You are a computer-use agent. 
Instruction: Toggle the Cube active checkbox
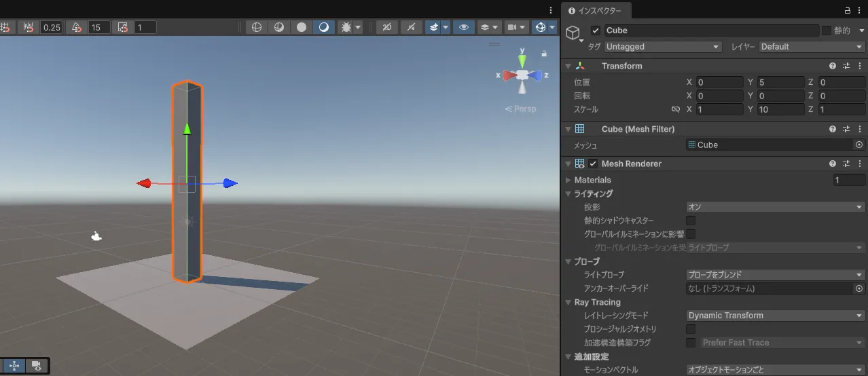pos(596,31)
